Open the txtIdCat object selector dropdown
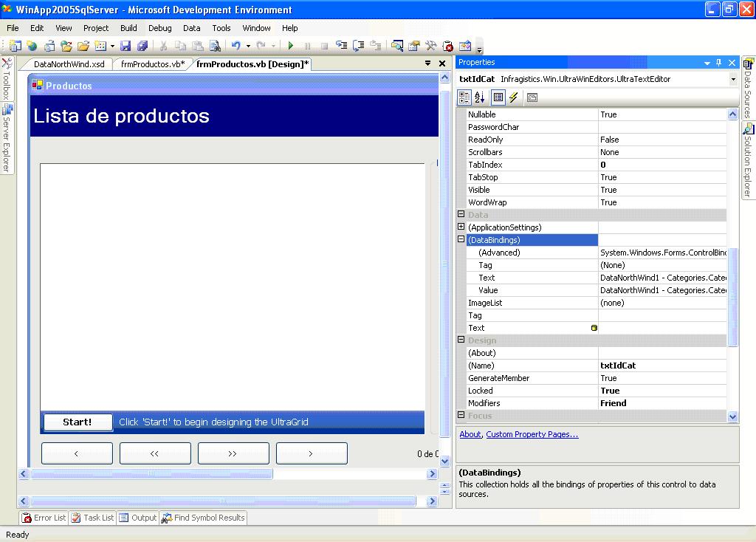756x542 pixels. [x=733, y=79]
